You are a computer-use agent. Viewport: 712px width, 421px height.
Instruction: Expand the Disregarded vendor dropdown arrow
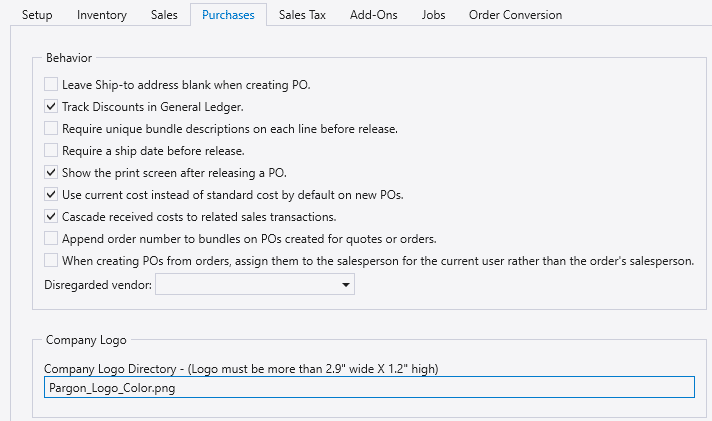[346, 285]
